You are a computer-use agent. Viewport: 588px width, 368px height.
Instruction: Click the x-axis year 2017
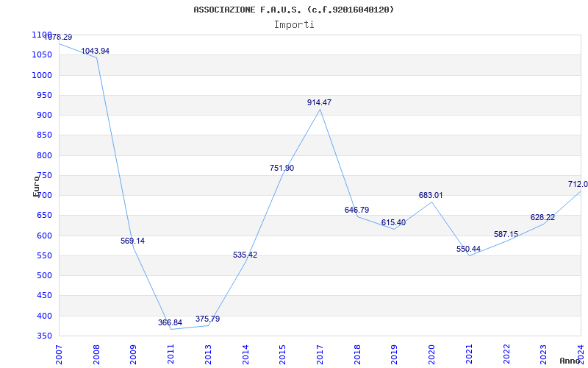(x=320, y=355)
